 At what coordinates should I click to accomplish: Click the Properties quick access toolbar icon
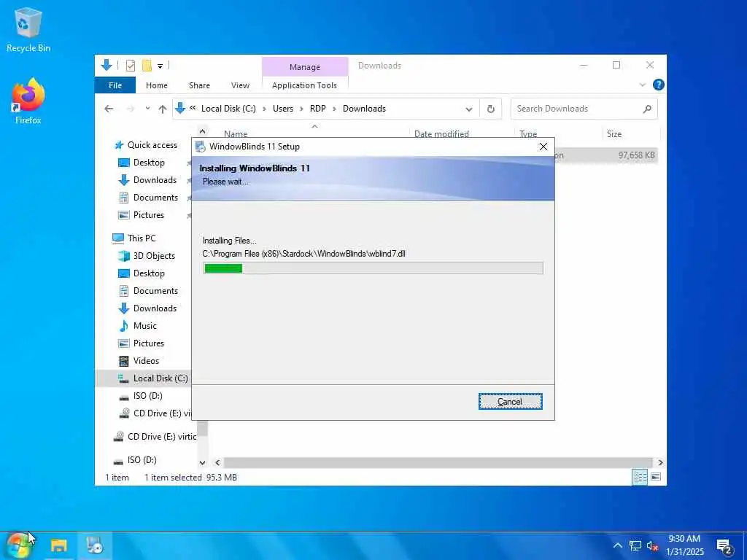tap(130, 65)
